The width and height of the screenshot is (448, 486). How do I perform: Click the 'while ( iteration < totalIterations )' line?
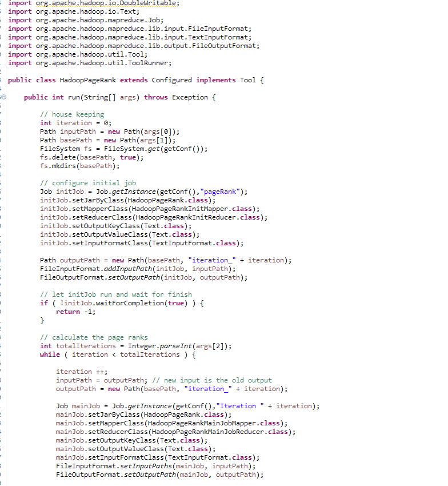point(118,354)
